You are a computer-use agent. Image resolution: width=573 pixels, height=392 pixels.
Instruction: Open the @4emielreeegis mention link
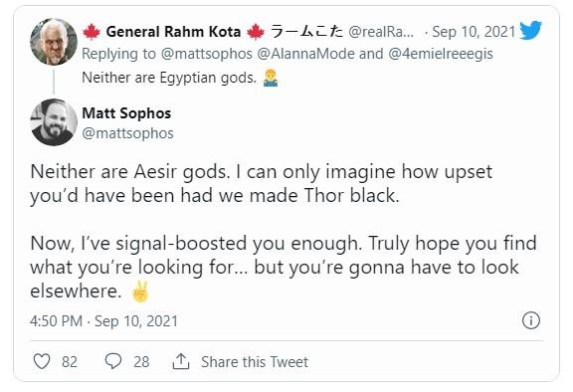441,54
